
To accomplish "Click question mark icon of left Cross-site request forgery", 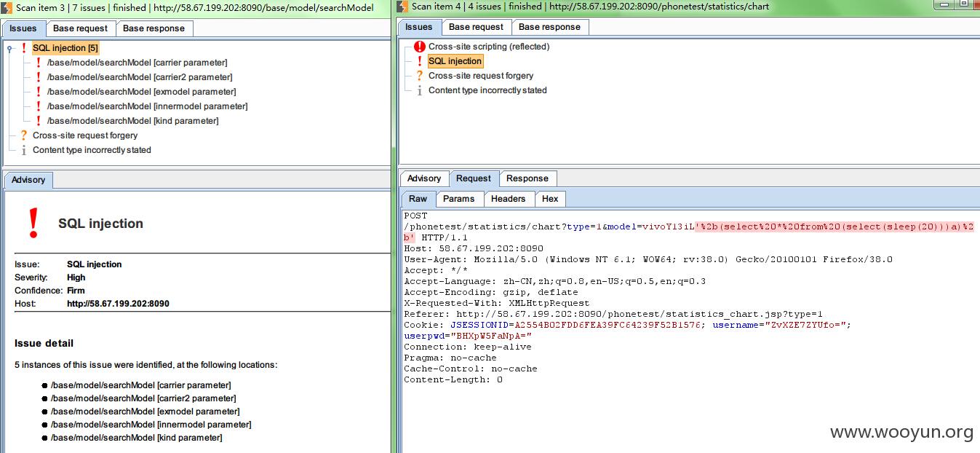I will (x=23, y=135).
